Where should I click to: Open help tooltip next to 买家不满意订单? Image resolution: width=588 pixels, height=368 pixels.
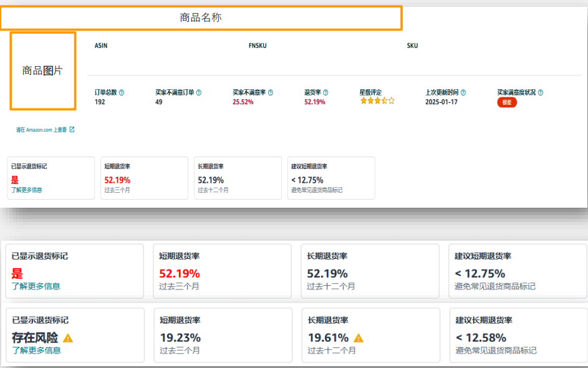(x=198, y=92)
